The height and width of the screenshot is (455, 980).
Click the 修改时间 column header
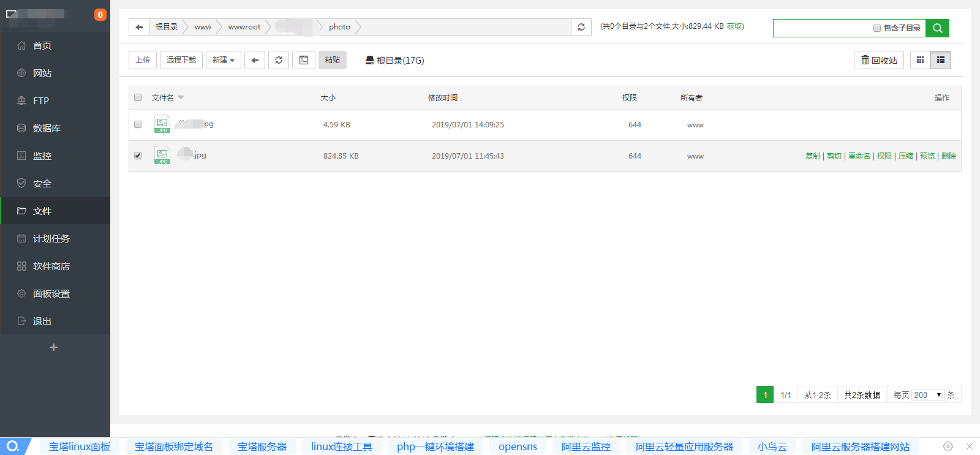443,98
